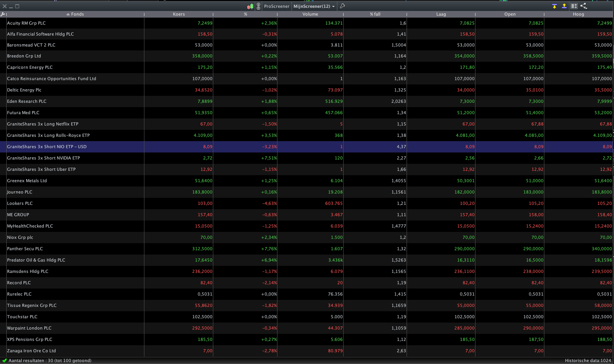Select Predator Oil & Gas Hldg PLC
Image resolution: width=614 pixels, height=364 pixels.
[306, 260]
